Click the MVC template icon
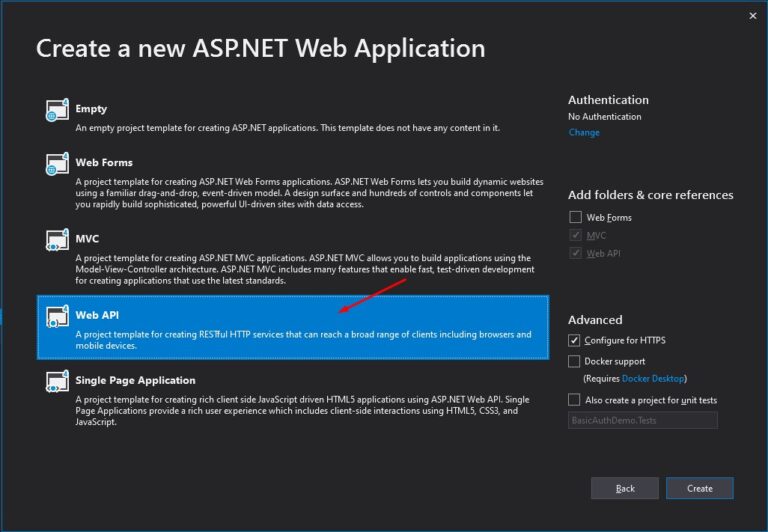 [x=57, y=240]
